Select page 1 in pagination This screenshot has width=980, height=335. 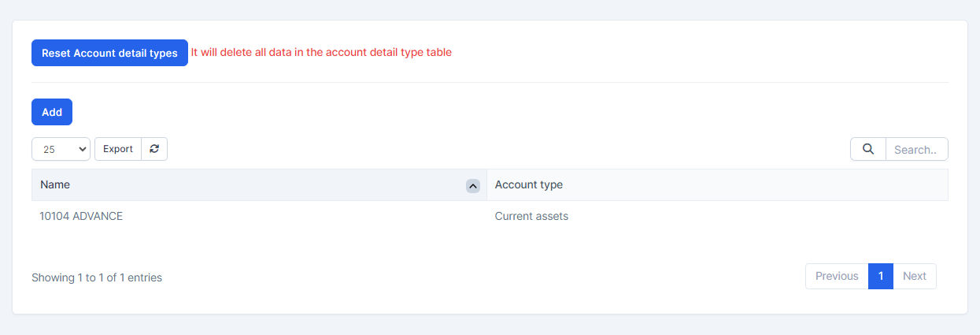pyautogui.click(x=881, y=276)
